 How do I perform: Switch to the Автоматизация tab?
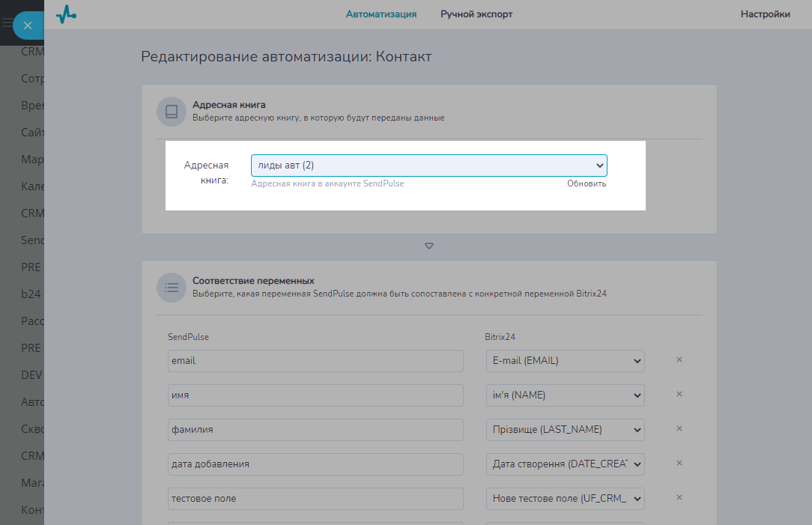(381, 14)
